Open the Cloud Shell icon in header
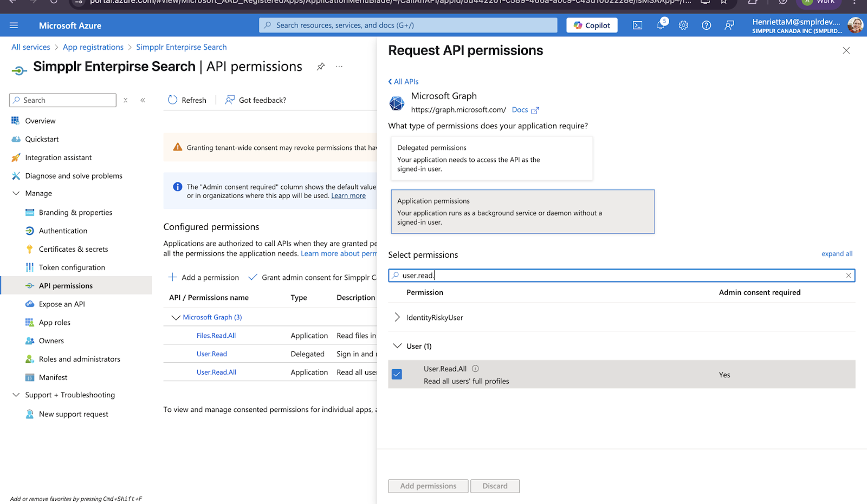This screenshot has width=867, height=504. pyautogui.click(x=637, y=25)
